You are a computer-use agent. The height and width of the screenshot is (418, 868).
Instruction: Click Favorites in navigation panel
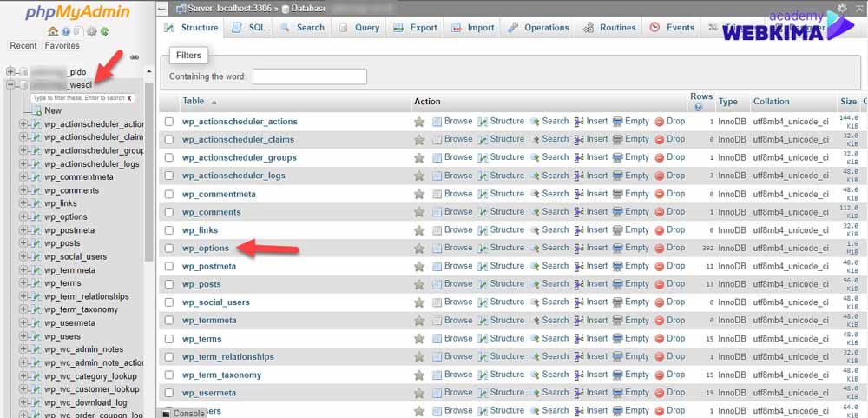click(x=62, y=46)
